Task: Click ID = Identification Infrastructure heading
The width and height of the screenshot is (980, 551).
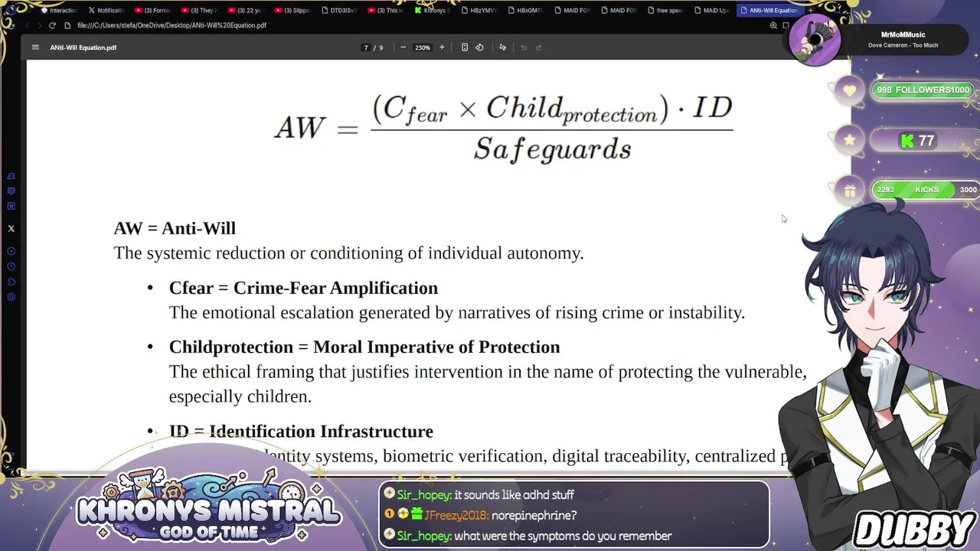Action: pyautogui.click(x=301, y=432)
